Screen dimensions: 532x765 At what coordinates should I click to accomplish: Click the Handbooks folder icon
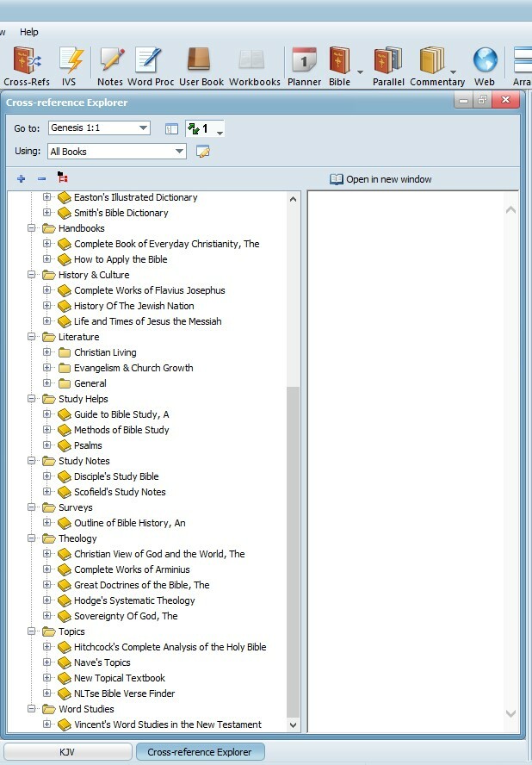click(x=49, y=228)
